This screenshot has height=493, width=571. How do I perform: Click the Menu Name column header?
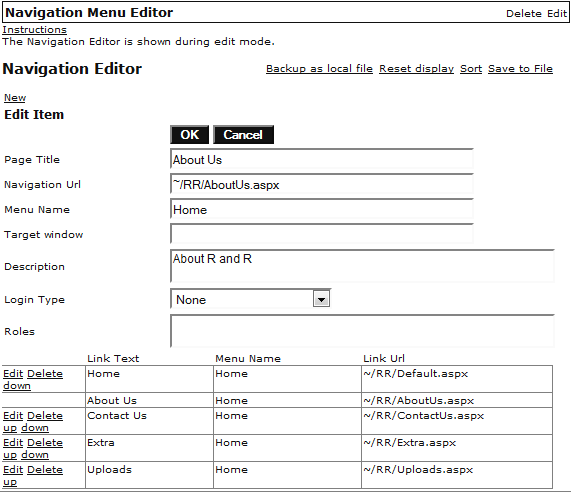click(x=248, y=358)
